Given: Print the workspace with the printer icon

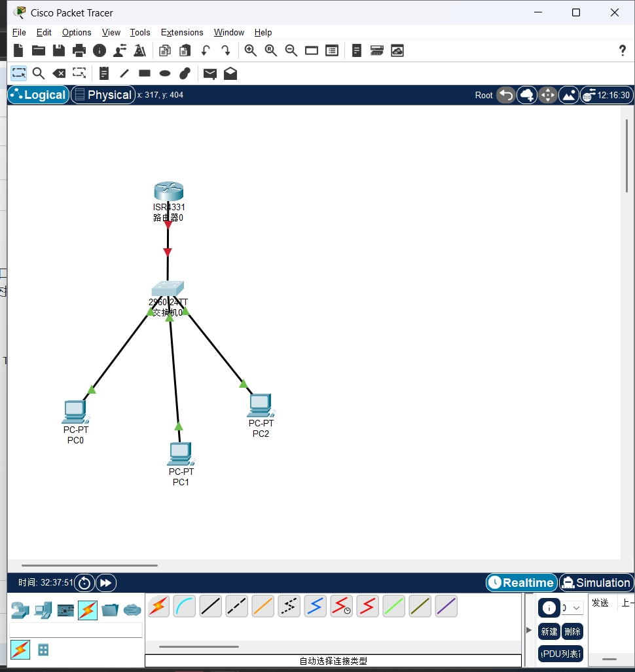Looking at the screenshot, I should (x=79, y=50).
